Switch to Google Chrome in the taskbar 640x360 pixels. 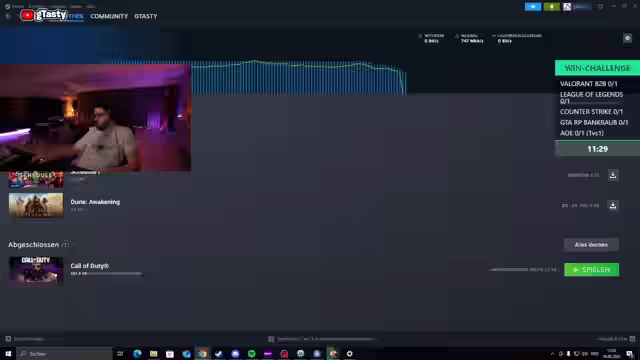(x=202, y=353)
